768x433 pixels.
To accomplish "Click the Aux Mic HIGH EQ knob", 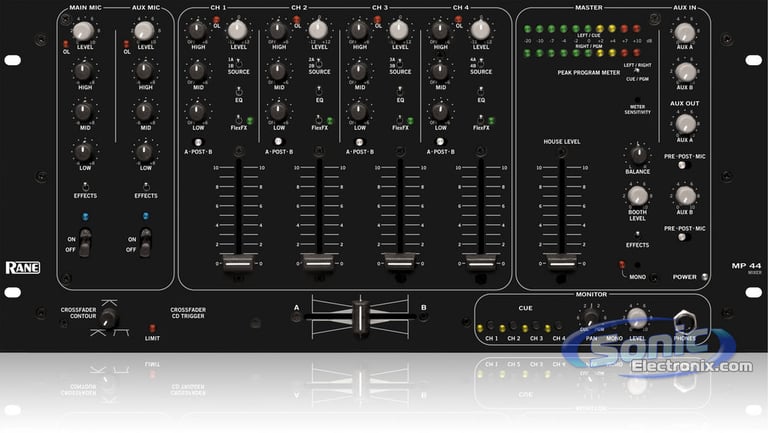I will [144, 71].
